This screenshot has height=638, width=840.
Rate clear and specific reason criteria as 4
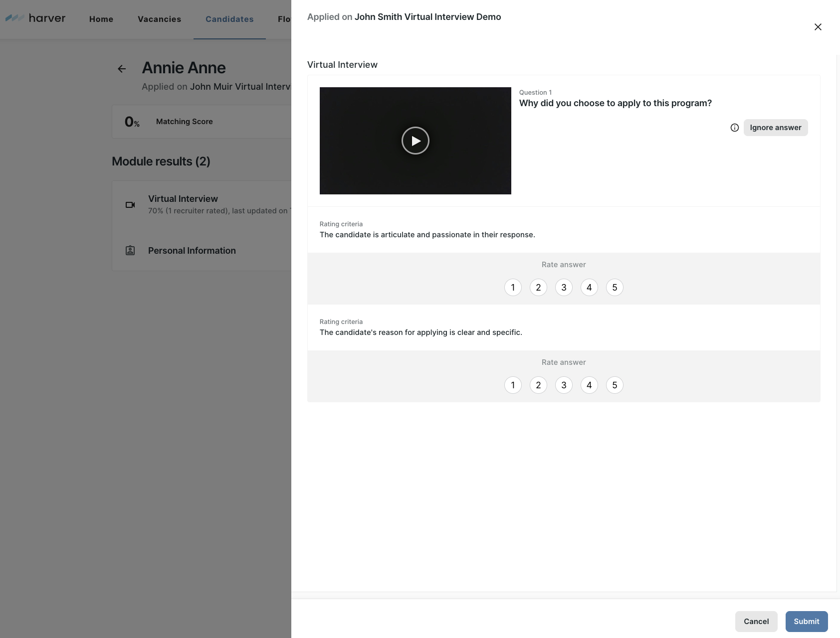(589, 385)
